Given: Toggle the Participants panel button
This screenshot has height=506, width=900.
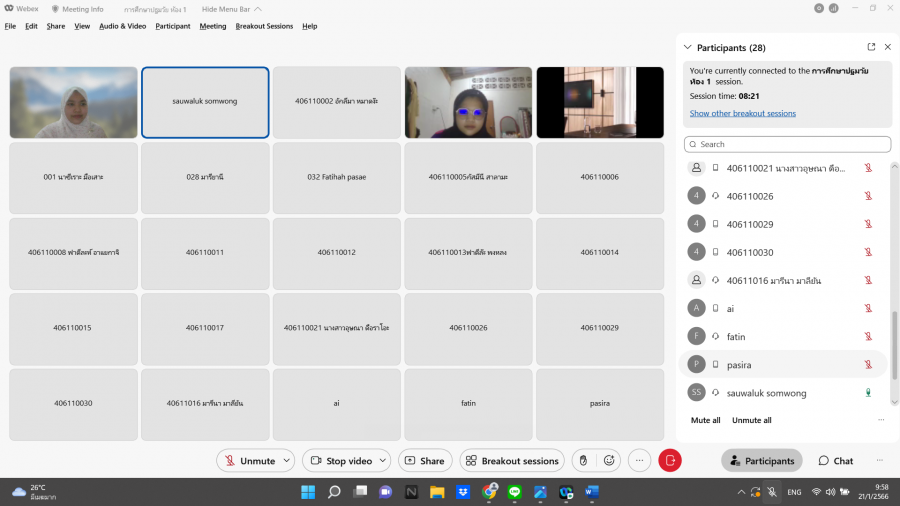Looking at the screenshot, I should tap(761, 461).
